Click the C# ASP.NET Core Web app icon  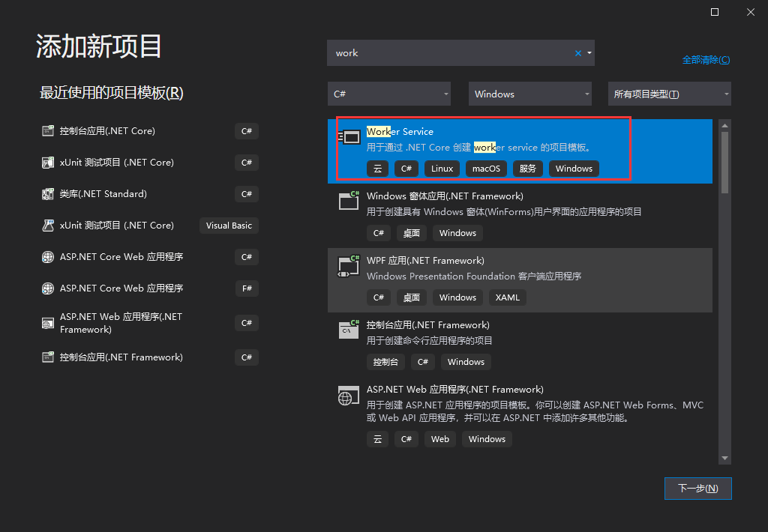(48, 257)
